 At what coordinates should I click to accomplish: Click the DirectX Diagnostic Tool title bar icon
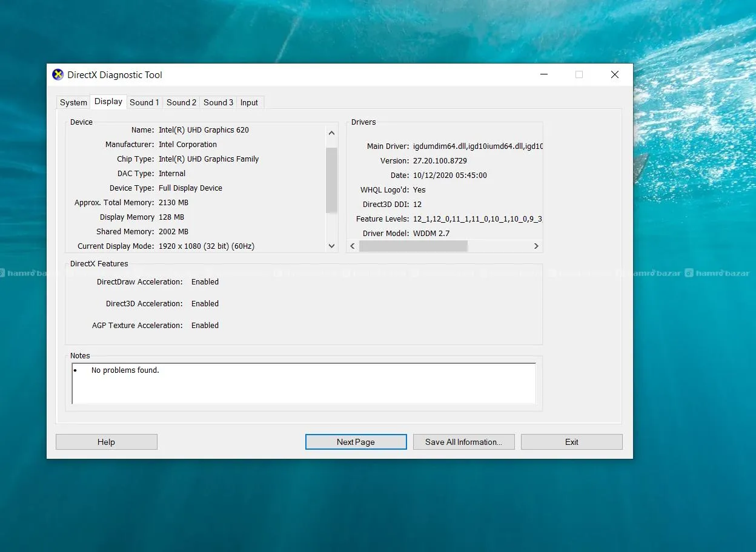point(58,75)
